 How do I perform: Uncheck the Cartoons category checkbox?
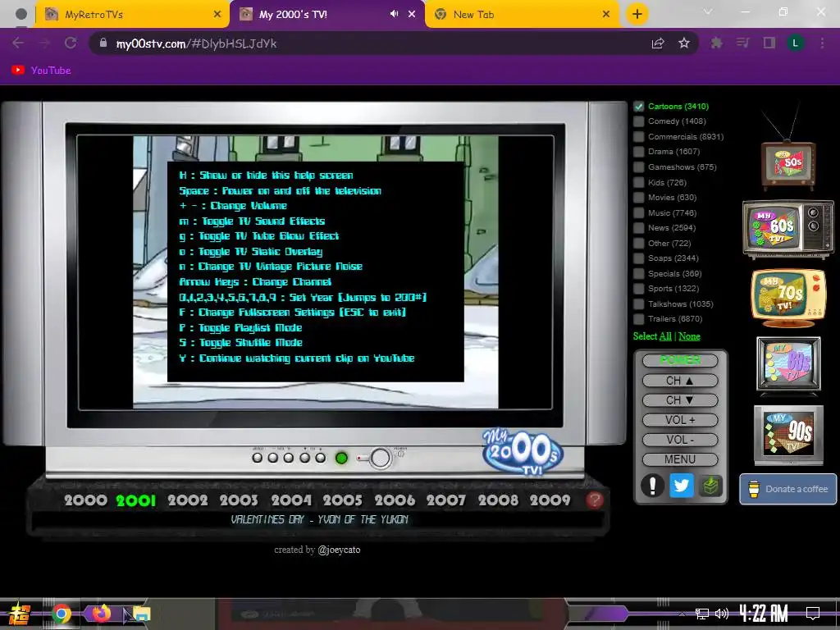638,106
